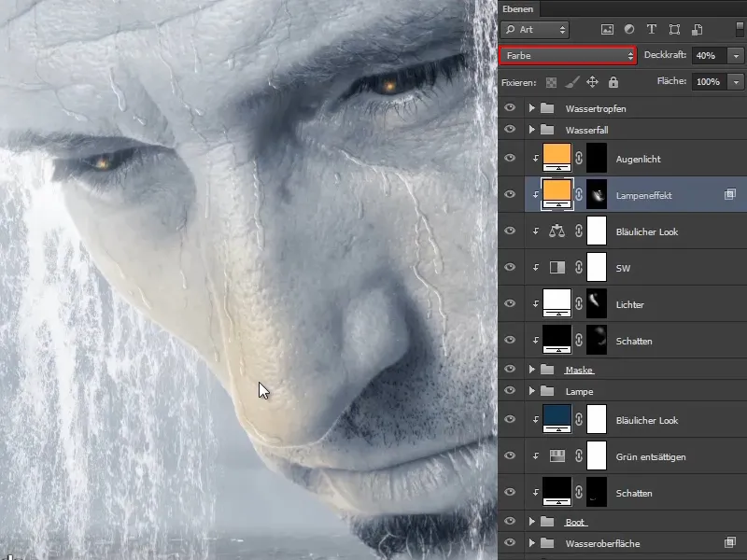Select the Wasserfall layer name

[x=587, y=130]
